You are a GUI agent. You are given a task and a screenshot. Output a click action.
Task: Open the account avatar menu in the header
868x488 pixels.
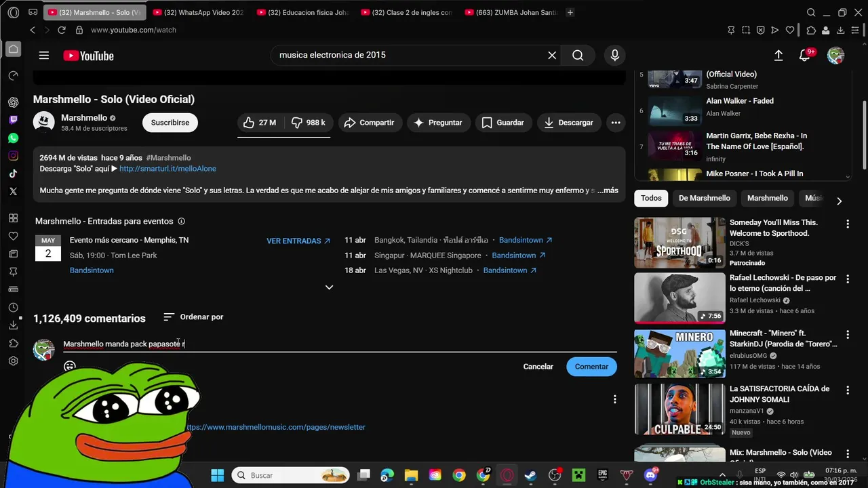(x=836, y=56)
